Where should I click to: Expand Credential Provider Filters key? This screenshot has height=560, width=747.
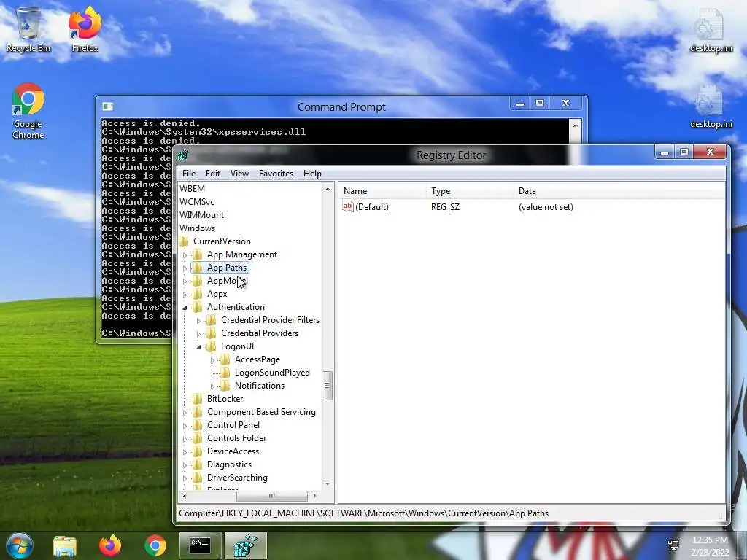click(198, 321)
